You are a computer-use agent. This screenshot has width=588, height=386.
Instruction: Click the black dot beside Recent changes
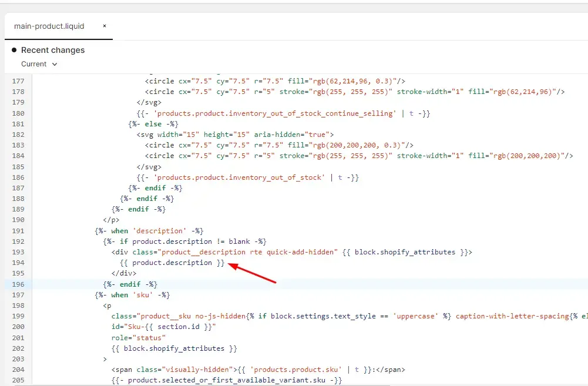coord(14,50)
